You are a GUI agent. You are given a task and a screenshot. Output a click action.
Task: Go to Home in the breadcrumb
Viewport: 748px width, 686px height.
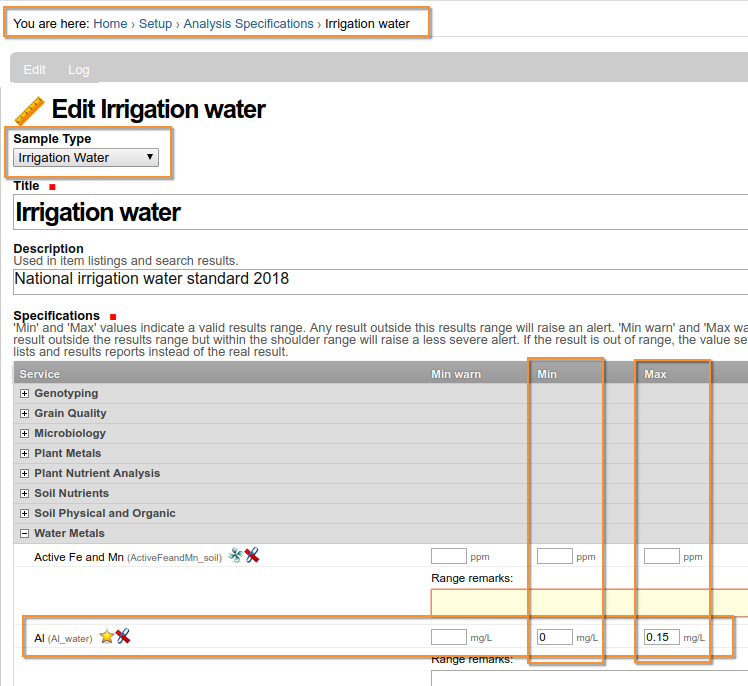click(110, 23)
